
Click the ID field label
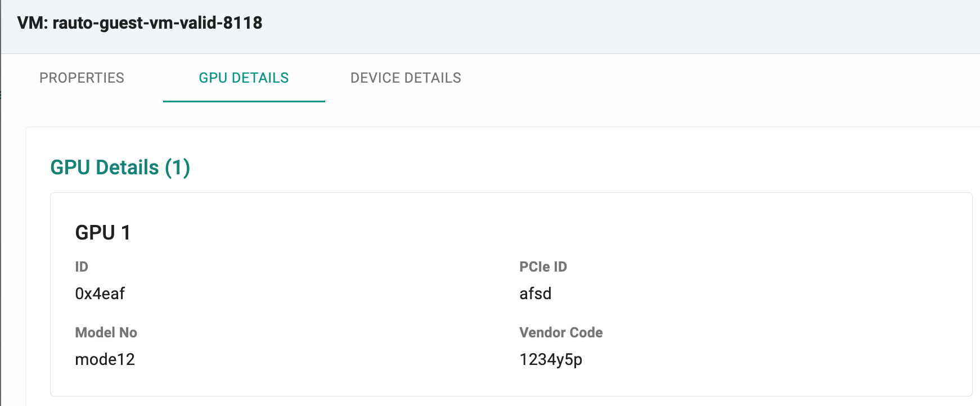pyautogui.click(x=81, y=267)
